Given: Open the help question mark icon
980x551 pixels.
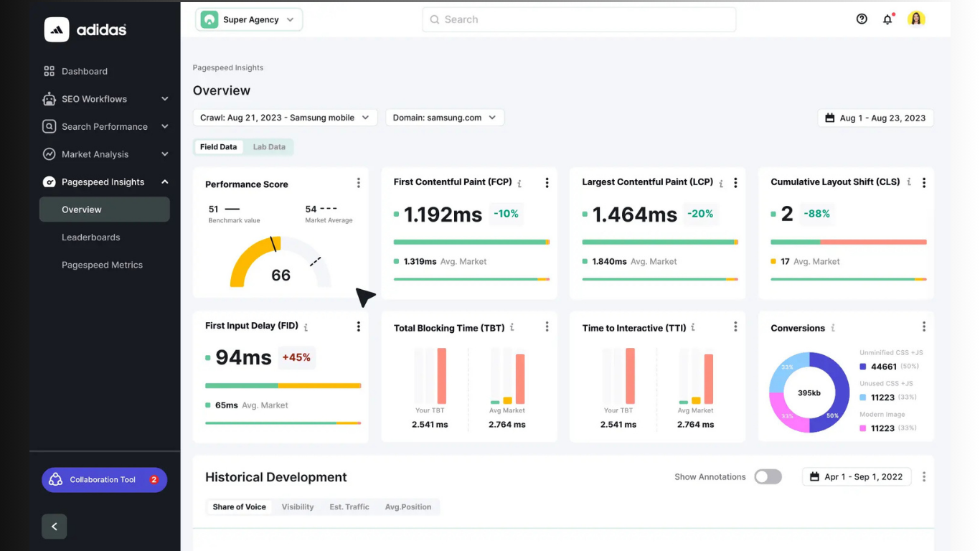Looking at the screenshot, I should click(862, 19).
